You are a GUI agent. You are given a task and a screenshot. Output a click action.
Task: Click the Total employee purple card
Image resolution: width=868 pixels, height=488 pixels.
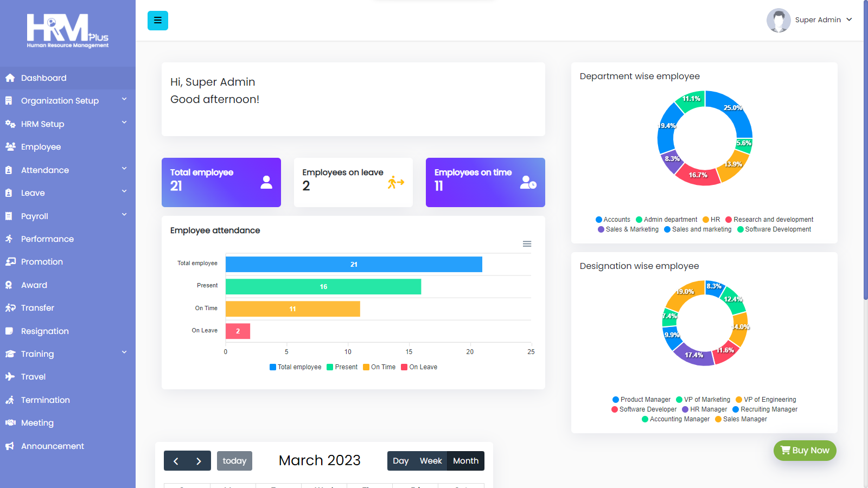point(221,182)
